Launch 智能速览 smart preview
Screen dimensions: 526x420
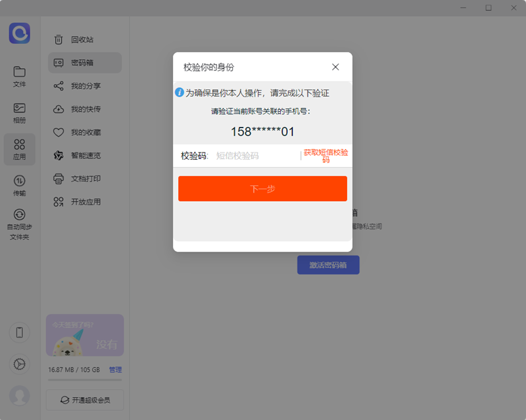[x=84, y=155]
